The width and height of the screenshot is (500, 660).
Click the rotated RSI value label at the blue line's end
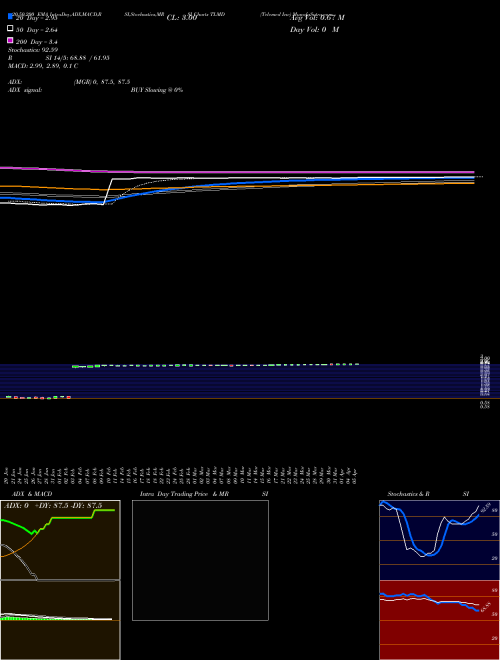point(486,607)
